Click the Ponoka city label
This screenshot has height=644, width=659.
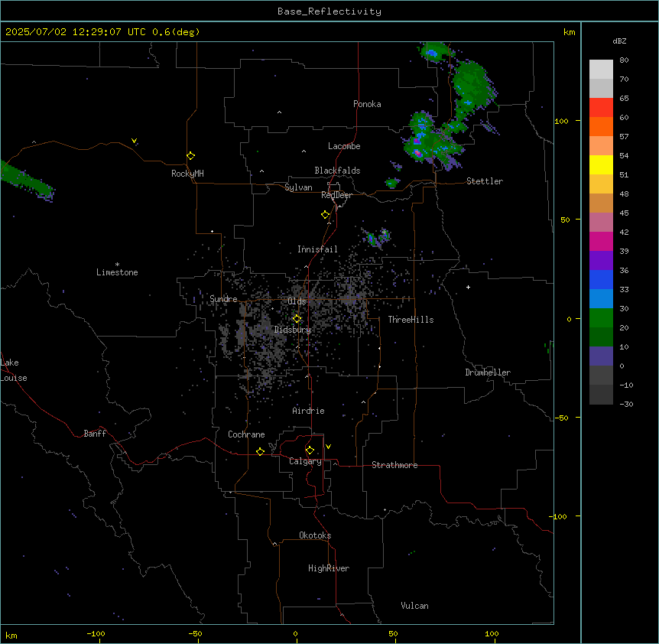coord(367,104)
